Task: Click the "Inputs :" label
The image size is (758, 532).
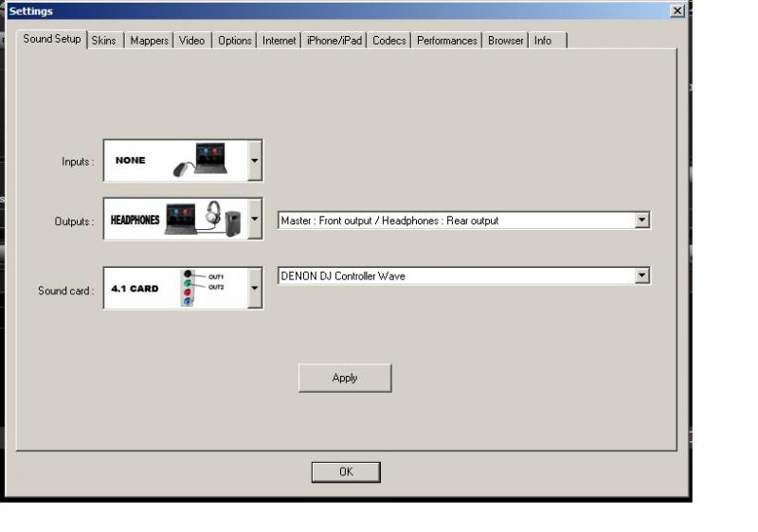Action: coord(78,162)
